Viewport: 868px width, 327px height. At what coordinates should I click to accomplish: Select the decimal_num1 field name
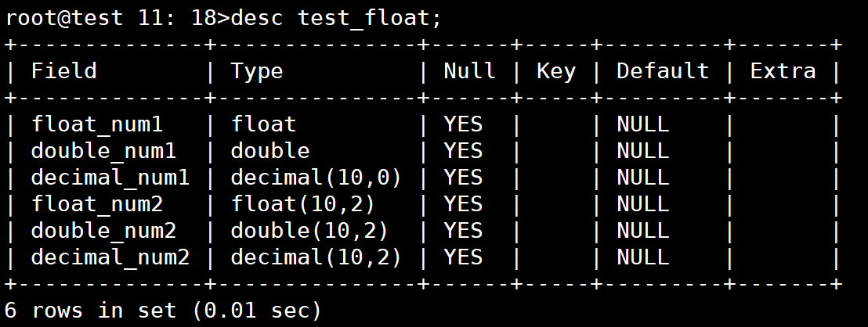(x=110, y=178)
